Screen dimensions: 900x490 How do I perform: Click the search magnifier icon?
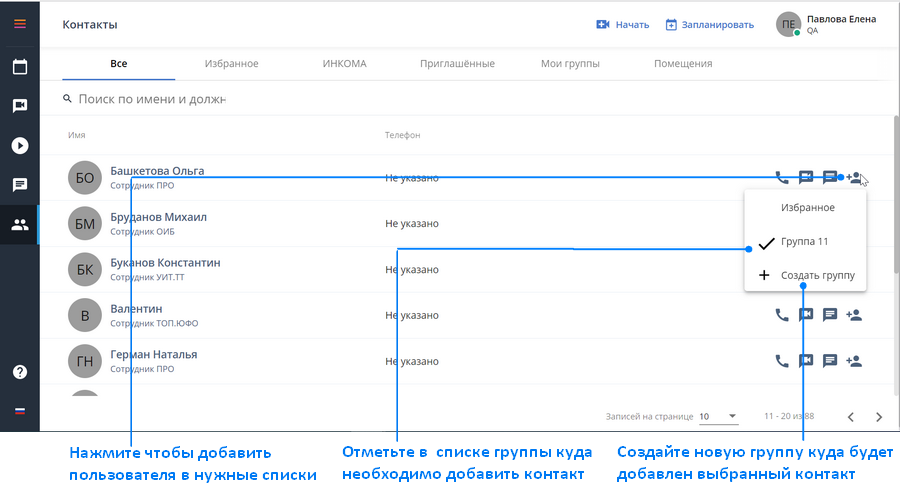click(67, 99)
